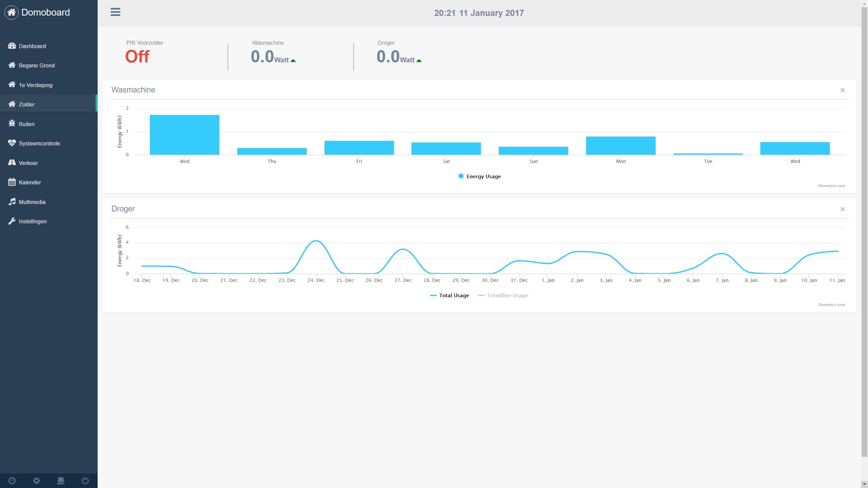This screenshot has height=488, width=868.
Task: Navigate to the Buiten page
Action: pos(48,124)
